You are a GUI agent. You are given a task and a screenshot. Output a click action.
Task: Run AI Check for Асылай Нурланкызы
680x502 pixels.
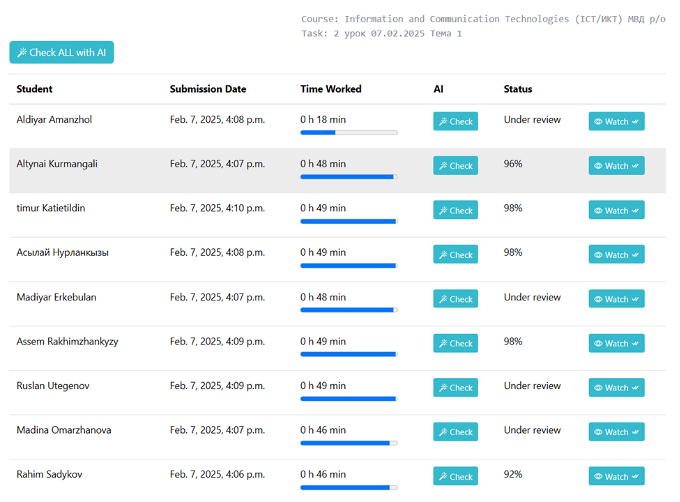pos(455,254)
